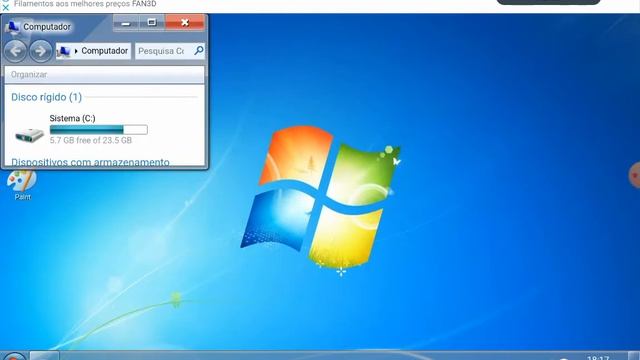The image size is (640, 360).
Task: Click the pinned taskbar button beside Start
Action: [44, 356]
